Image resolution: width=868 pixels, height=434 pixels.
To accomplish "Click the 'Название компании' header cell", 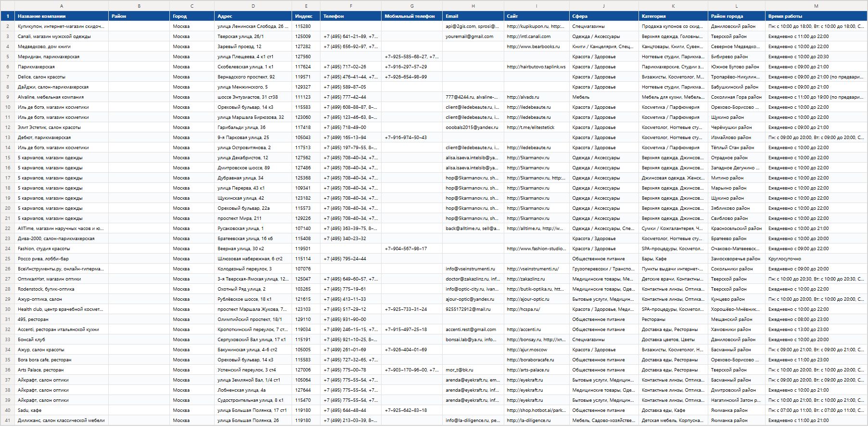I will (x=62, y=16).
